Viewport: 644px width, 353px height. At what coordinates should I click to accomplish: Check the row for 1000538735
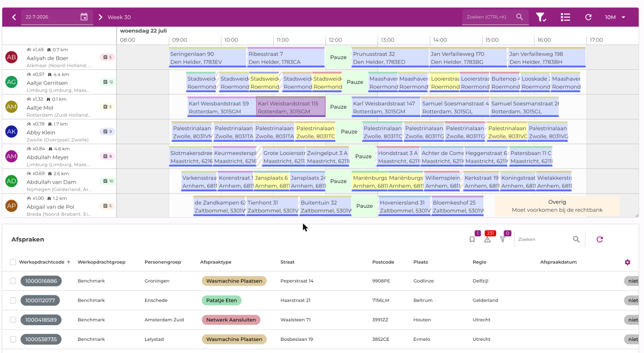[13, 339]
